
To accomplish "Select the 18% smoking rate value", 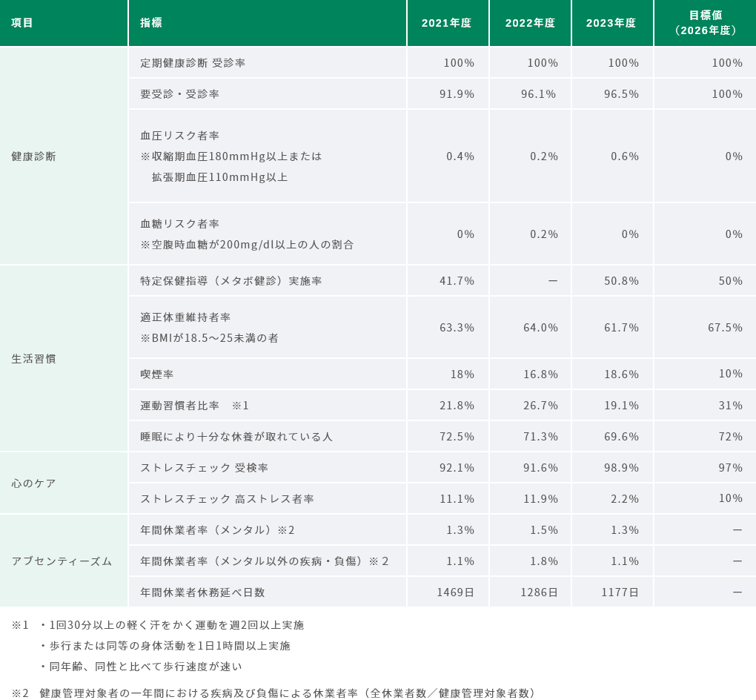I will [462, 374].
